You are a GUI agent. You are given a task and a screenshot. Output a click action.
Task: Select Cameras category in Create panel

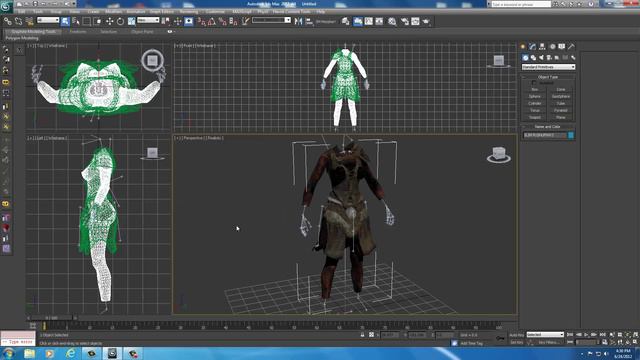point(549,58)
